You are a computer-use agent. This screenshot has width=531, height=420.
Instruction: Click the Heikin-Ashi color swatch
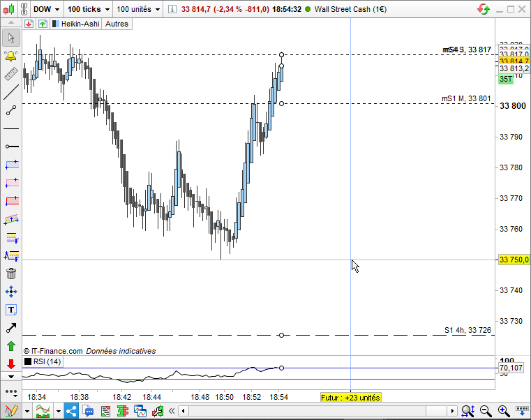click(x=56, y=24)
